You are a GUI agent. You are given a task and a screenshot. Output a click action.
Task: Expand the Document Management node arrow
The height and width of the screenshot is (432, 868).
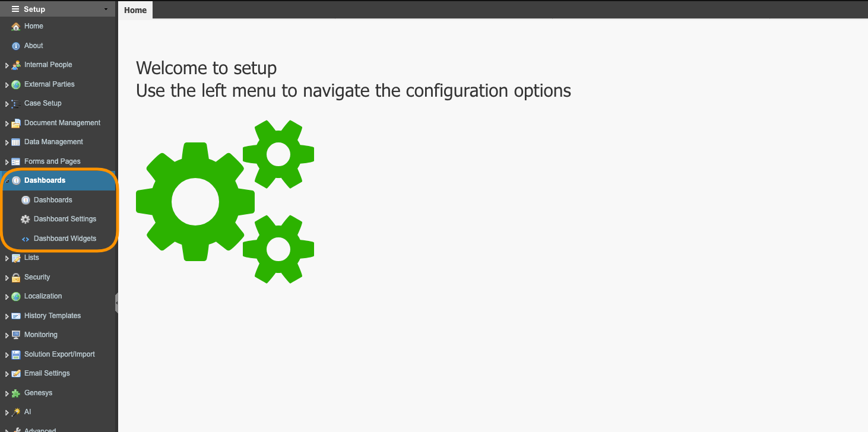tap(7, 123)
